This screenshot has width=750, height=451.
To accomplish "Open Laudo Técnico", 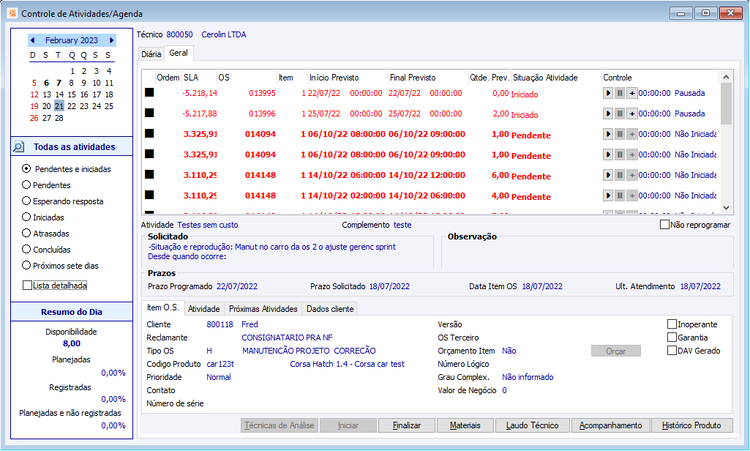I will click(x=532, y=425).
